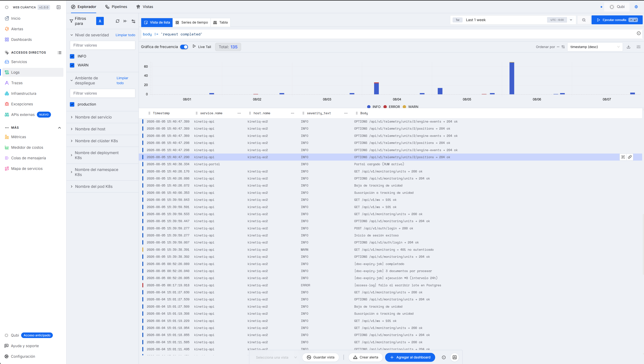Image resolution: width=644 pixels, height=364 pixels.
Task: Switch to the Vistas tab
Action: tap(145, 7)
